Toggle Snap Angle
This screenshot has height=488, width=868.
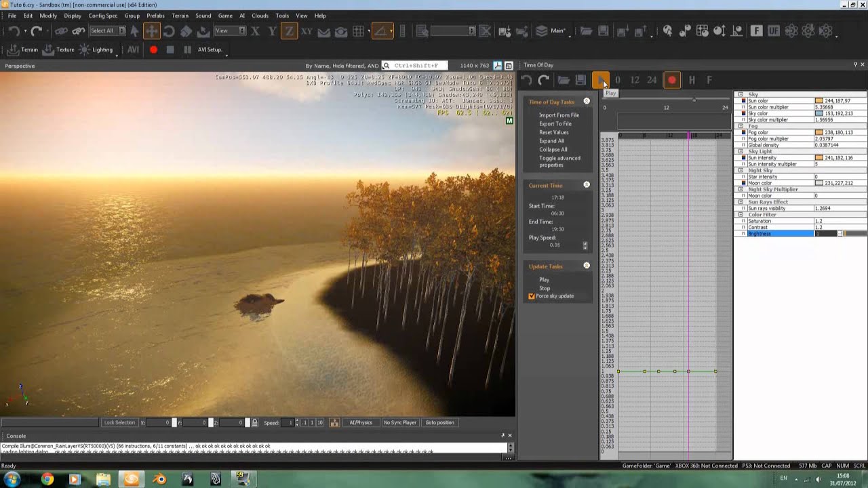[x=382, y=31]
